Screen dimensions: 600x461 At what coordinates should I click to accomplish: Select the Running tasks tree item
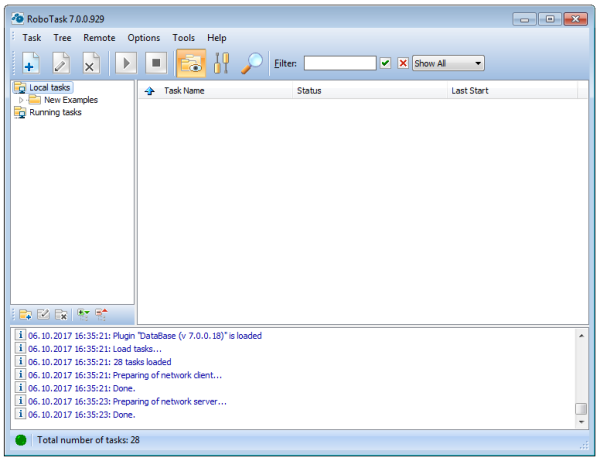[55, 112]
